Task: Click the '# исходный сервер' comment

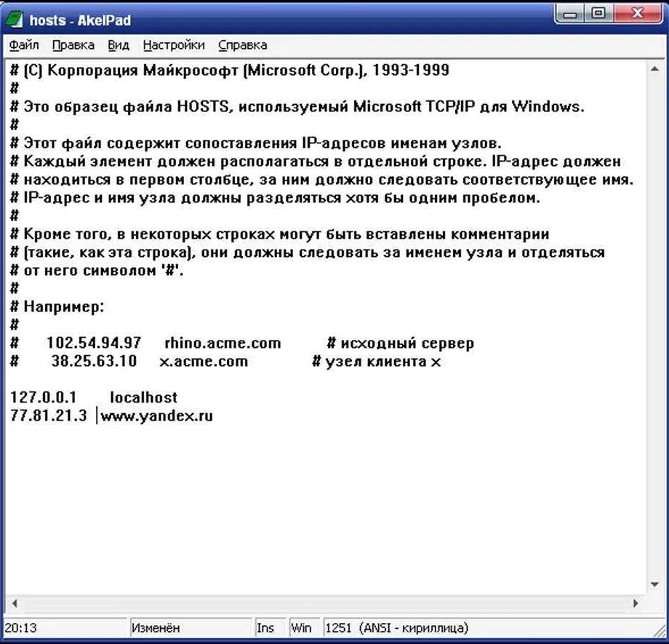Action: tap(400, 343)
